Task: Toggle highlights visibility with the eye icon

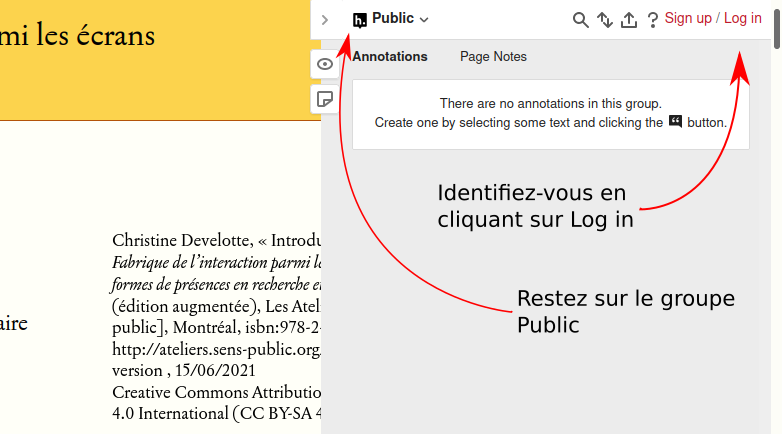Action: click(x=325, y=64)
